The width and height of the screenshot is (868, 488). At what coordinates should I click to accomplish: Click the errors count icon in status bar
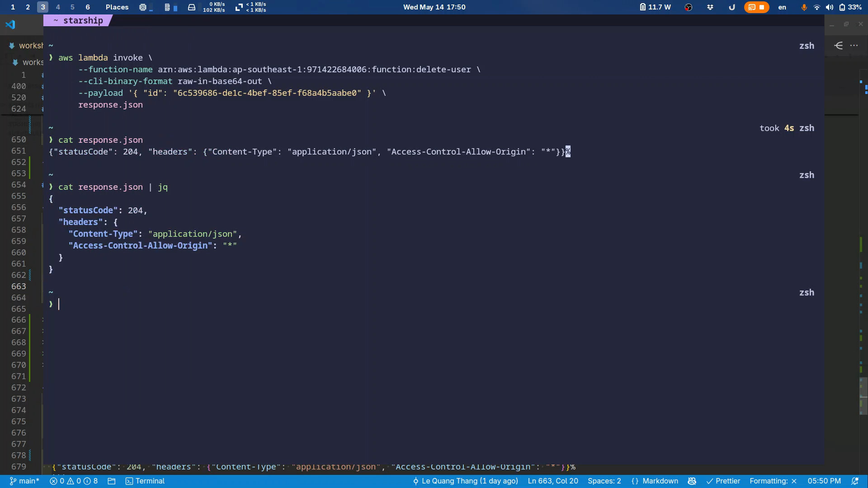click(x=57, y=481)
